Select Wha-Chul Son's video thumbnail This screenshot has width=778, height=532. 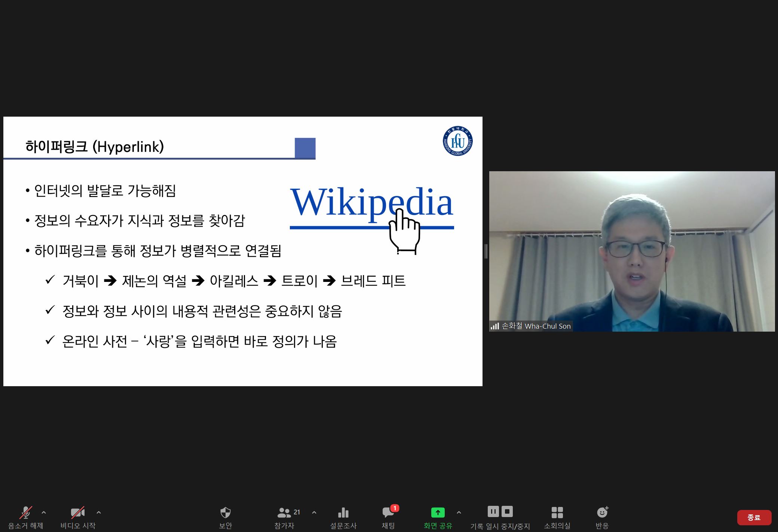click(x=632, y=251)
